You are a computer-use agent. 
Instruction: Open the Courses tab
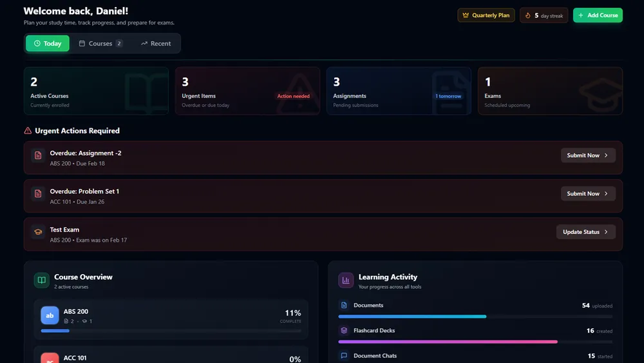100,43
